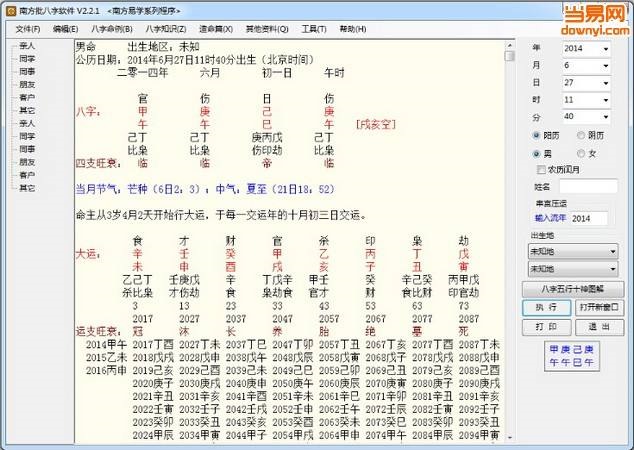The height and width of the screenshot is (450, 634).
Task: Expand the 月 dropdown showing 6
Action: pyautogui.click(x=605, y=66)
